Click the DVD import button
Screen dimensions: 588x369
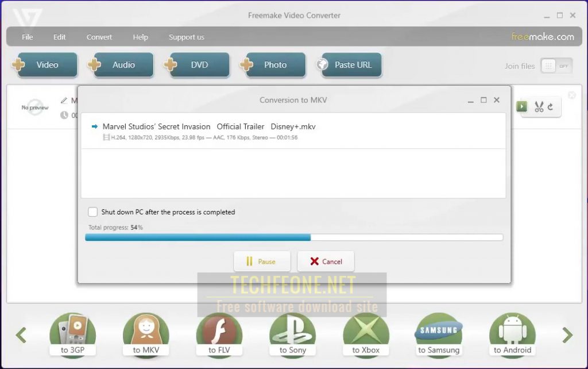(x=197, y=65)
